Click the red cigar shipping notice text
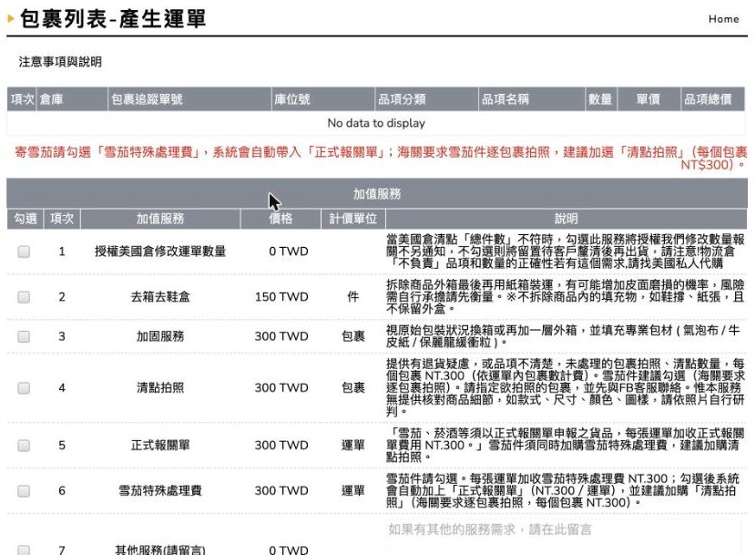 pos(381,159)
